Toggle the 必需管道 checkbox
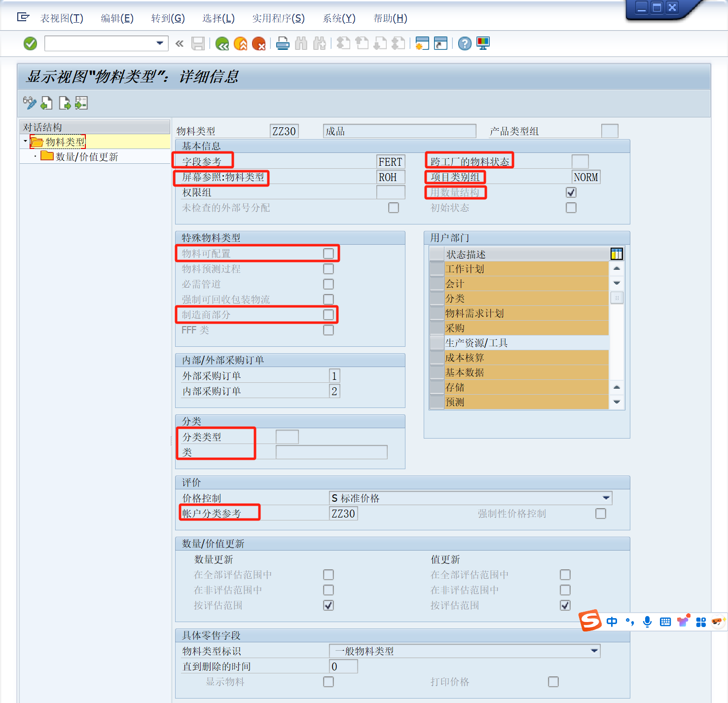The width and height of the screenshot is (728, 703). (328, 284)
